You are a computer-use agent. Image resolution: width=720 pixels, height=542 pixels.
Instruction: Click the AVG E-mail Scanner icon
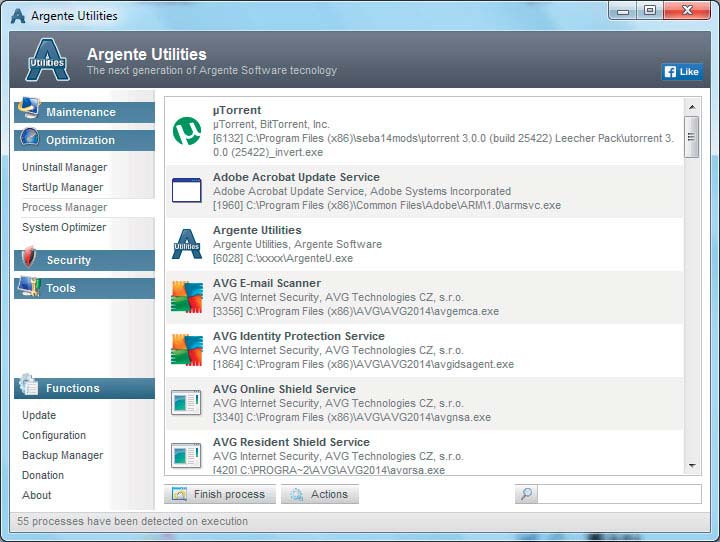point(186,297)
